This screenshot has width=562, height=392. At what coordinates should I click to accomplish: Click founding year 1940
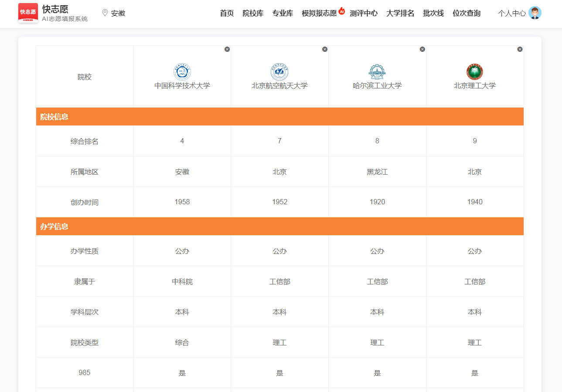click(475, 202)
